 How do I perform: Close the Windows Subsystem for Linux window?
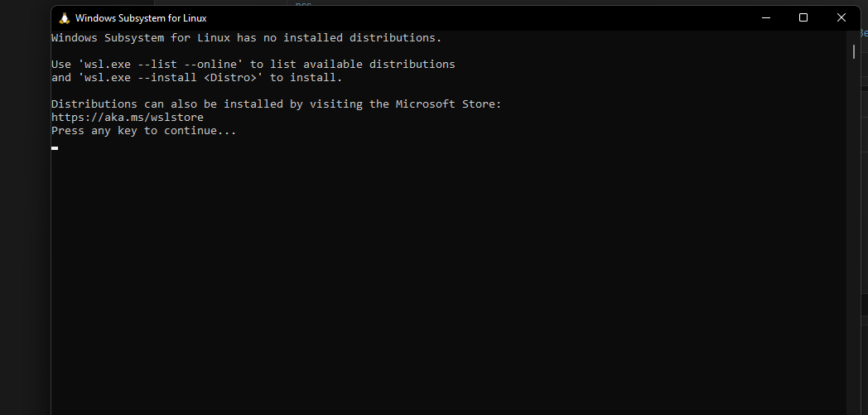[x=841, y=17]
